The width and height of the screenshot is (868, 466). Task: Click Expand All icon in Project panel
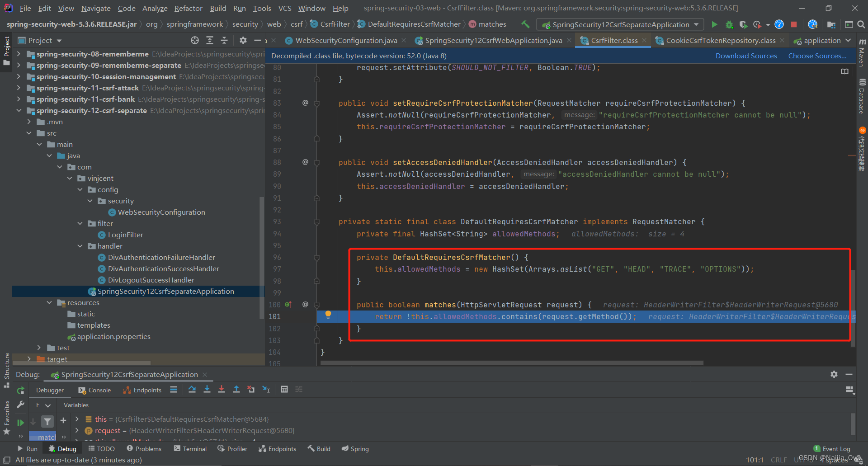coord(210,40)
